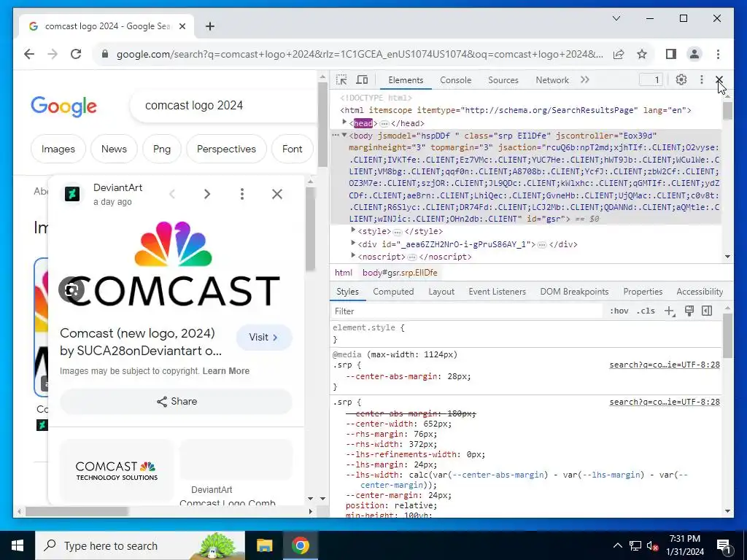Add a new style rule plus icon
Viewport: 747px width, 560px height.
[670, 311]
